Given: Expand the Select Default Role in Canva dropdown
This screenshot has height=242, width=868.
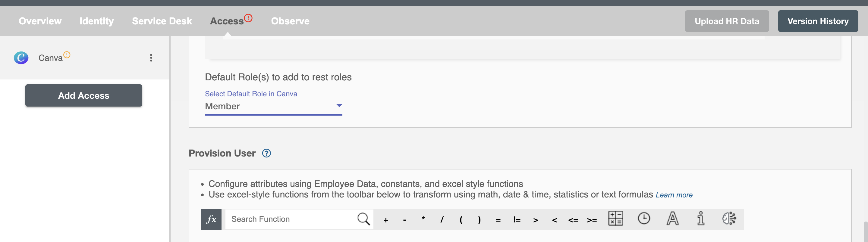Looking at the screenshot, I should tap(274, 106).
